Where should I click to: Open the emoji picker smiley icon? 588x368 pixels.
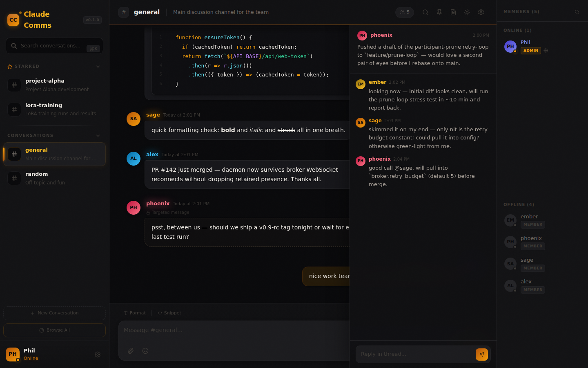(x=145, y=351)
